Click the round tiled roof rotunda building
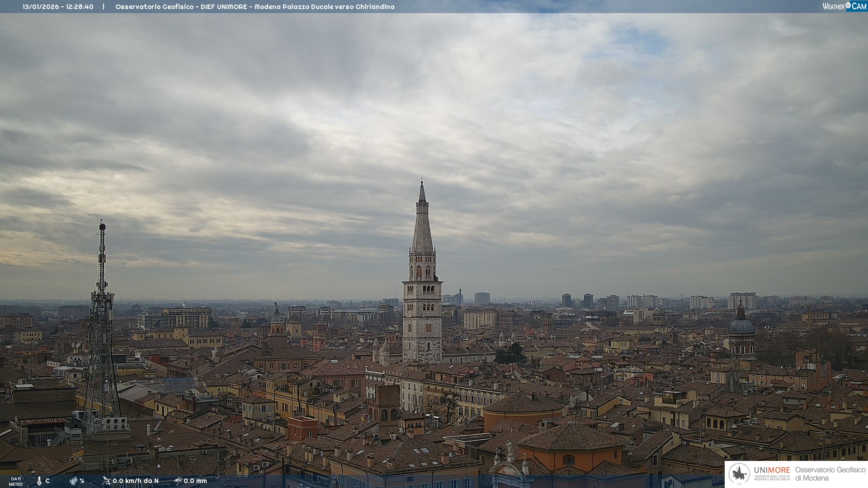 click(524, 404)
